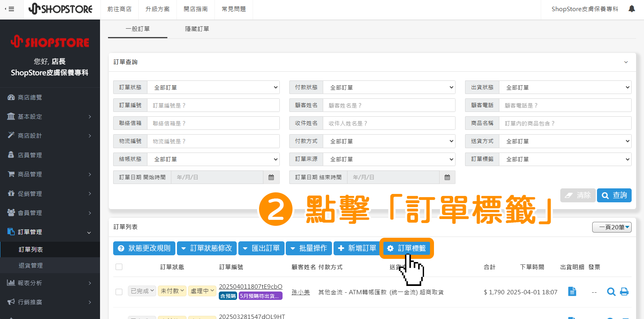Open the 出貨狀態 filter dropdown
Screen dimensions: 644x319
point(565,87)
